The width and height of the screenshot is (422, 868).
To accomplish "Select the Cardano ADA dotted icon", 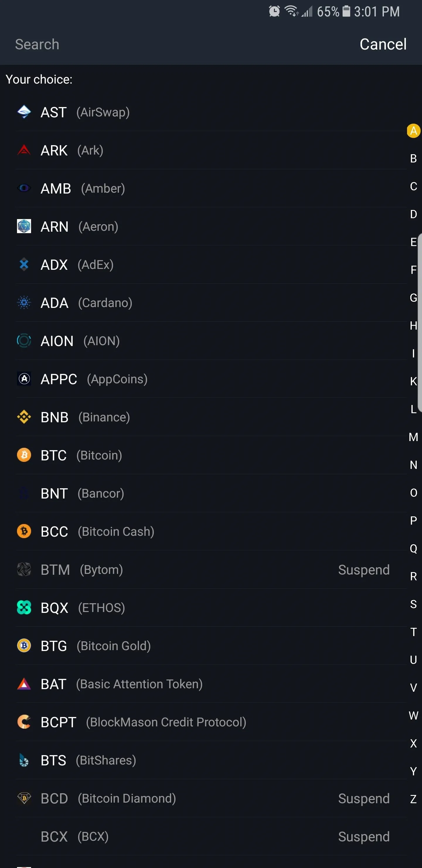I will pos(24,303).
